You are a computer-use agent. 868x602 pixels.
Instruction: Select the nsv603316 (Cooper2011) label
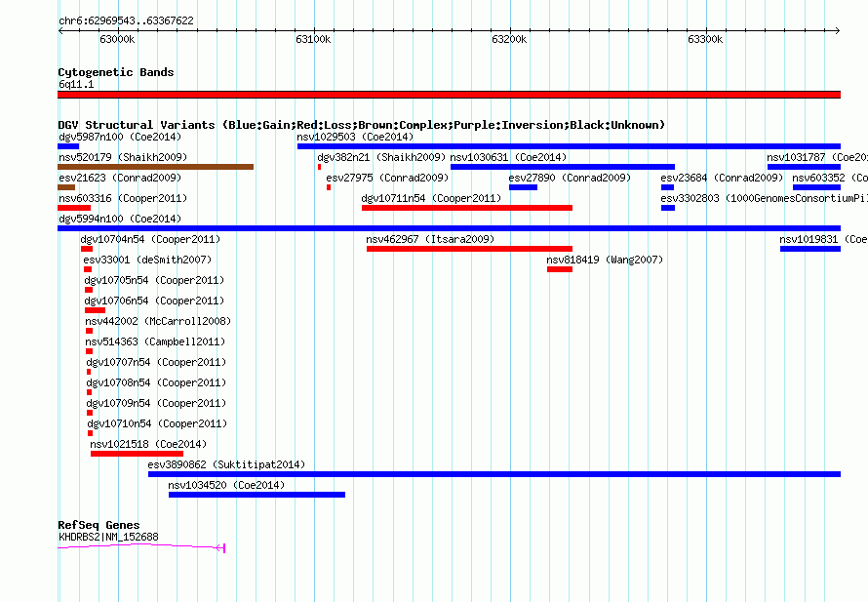pos(123,198)
